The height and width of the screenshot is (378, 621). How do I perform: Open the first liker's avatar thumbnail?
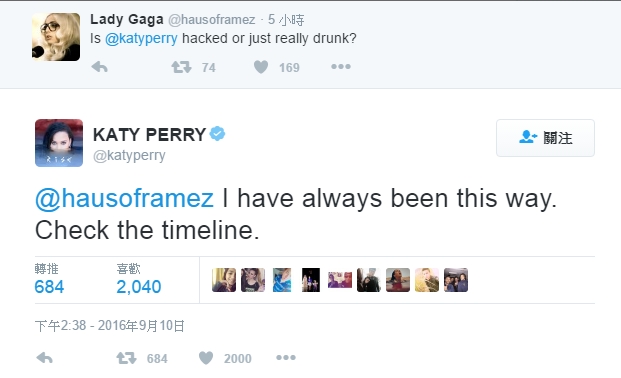click(224, 280)
